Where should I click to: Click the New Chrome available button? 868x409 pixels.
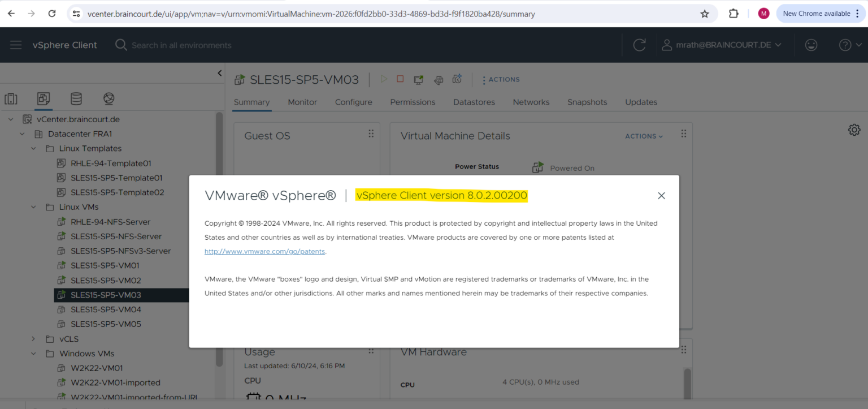(817, 12)
